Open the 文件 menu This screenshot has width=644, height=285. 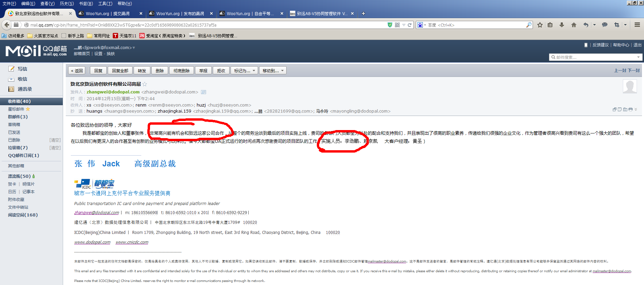(x=9, y=3)
